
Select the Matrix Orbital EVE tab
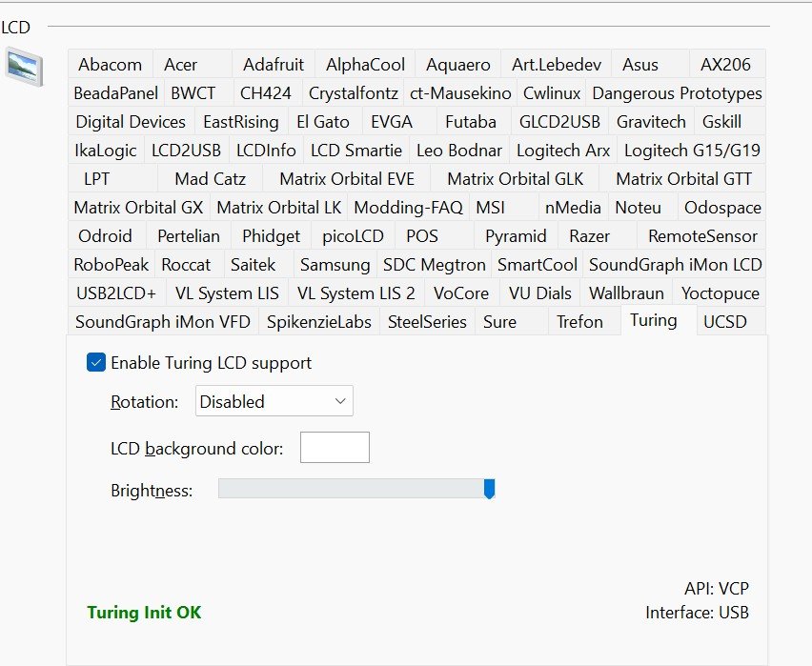pyautogui.click(x=347, y=179)
